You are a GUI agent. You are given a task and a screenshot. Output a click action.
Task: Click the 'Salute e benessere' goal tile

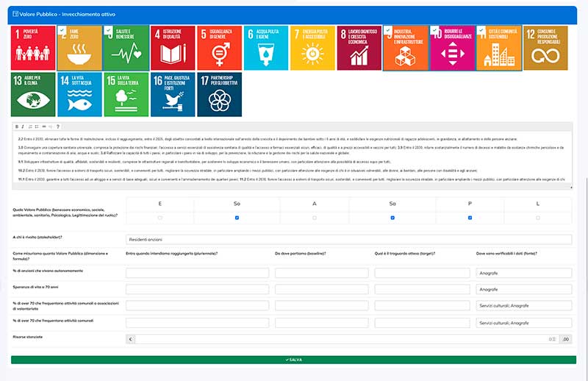[x=126, y=48]
